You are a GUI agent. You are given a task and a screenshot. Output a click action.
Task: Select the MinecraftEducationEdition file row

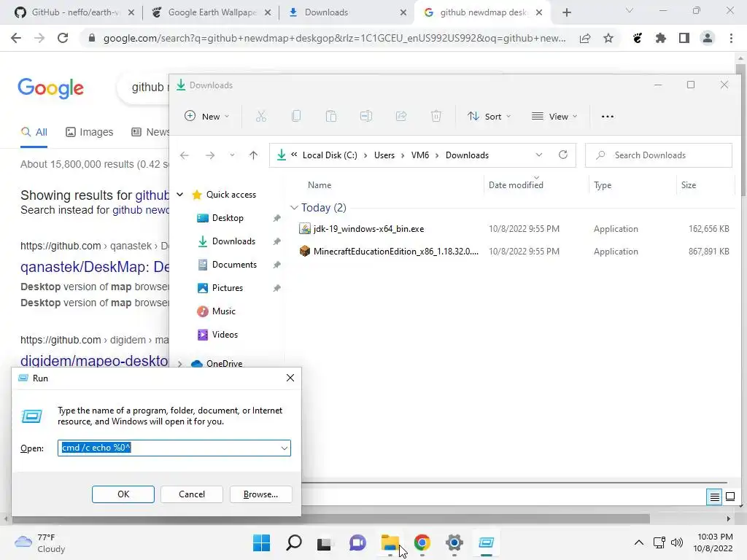[514, 252]
